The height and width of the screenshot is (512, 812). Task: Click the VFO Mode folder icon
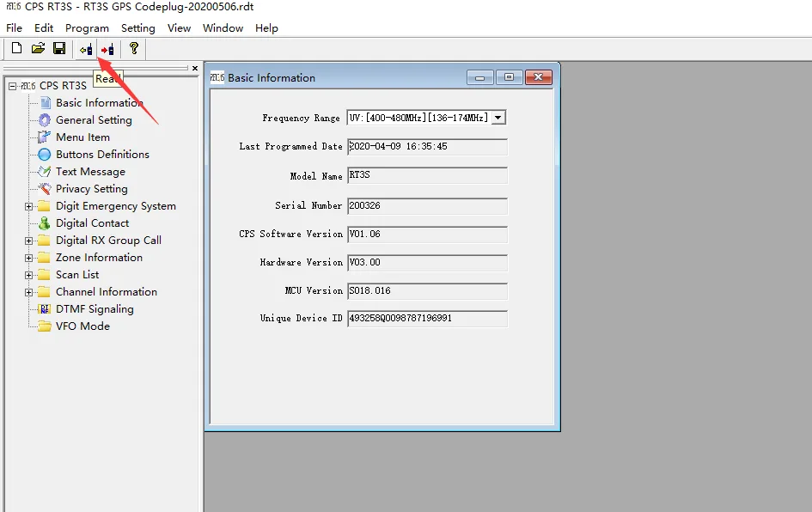[x=45, y=326]
